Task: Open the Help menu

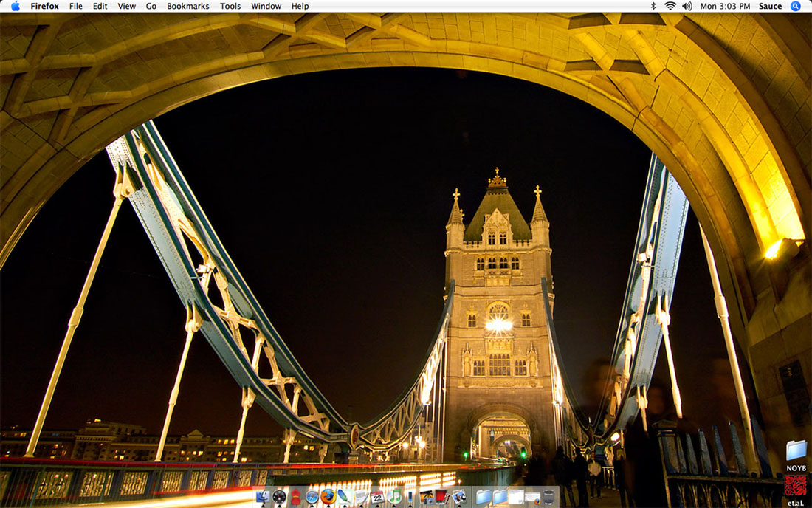Action: [x=300, y=6]
